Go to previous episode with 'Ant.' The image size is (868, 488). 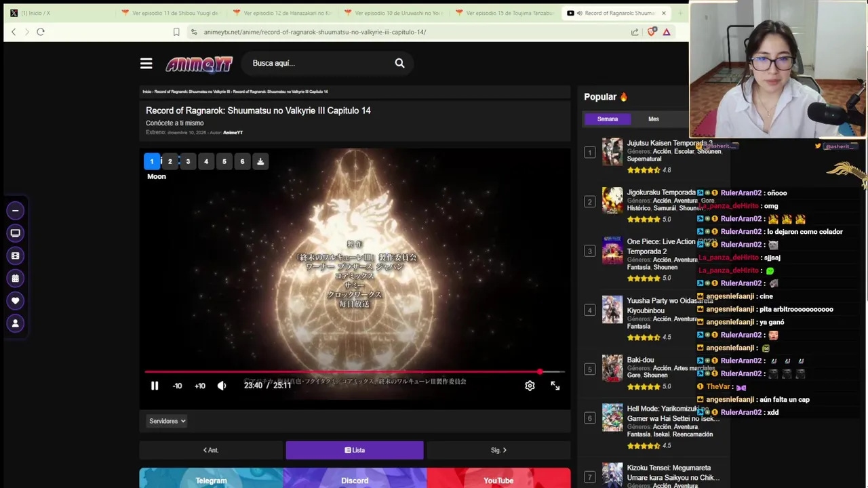pos(211,450)
